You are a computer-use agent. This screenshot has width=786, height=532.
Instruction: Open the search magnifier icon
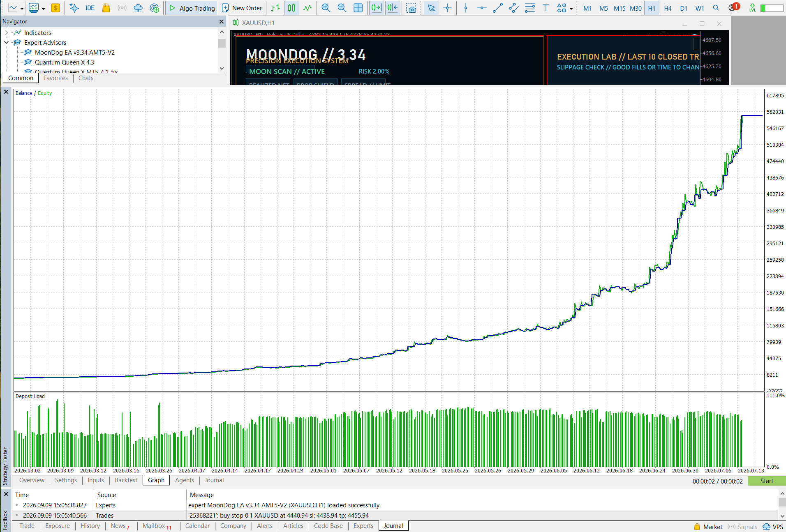(x=716, y=8)
